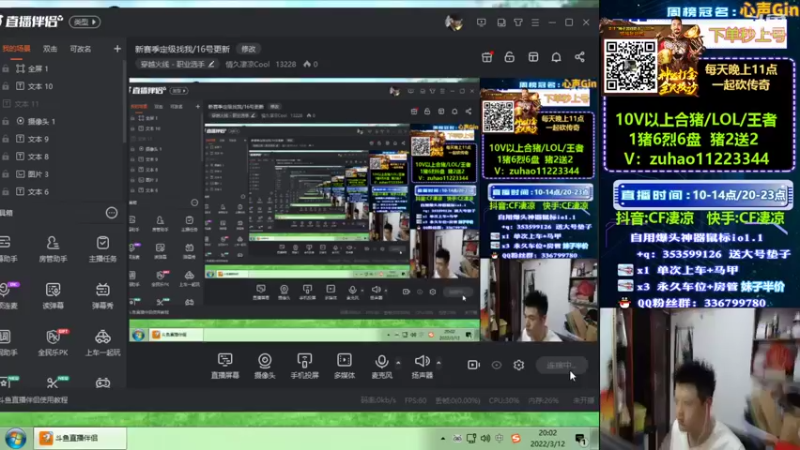Screen dimensions: 800x450
Task: Select the dimmed 文本 11 source row
Action: [x=61, y=104]
